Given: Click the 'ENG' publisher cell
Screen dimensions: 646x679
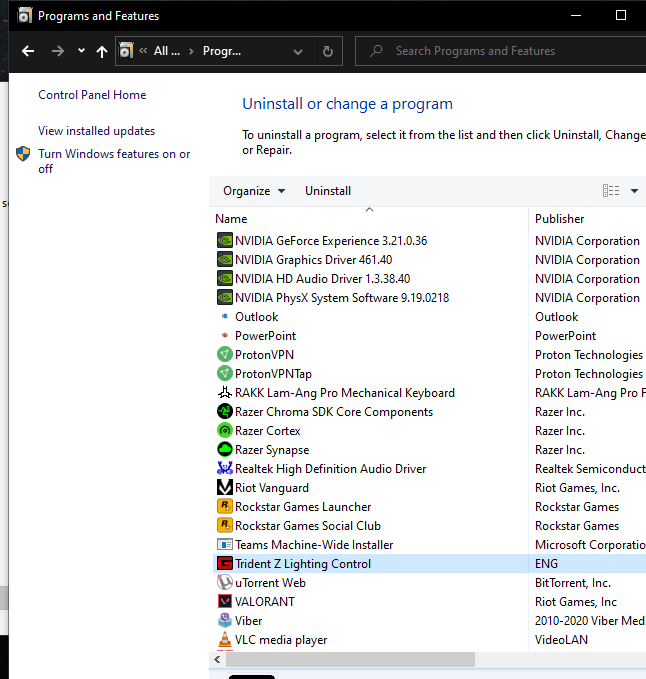Looking at the screenshot, I should click(x=546, y=564).
